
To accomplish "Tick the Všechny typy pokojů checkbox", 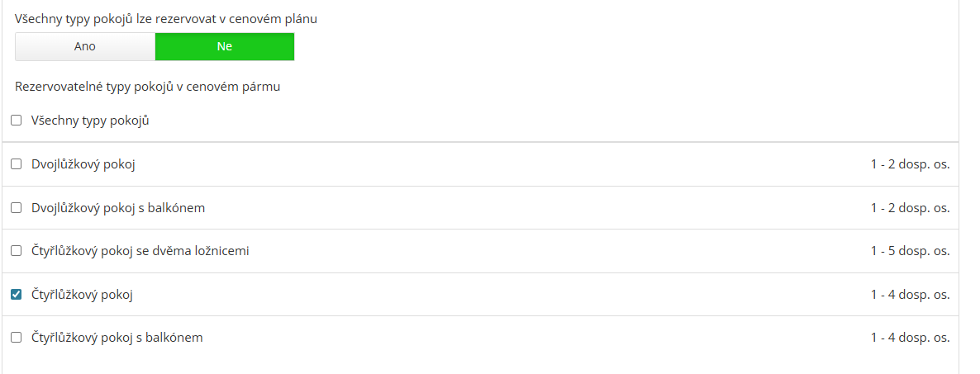I will [16, 121].
